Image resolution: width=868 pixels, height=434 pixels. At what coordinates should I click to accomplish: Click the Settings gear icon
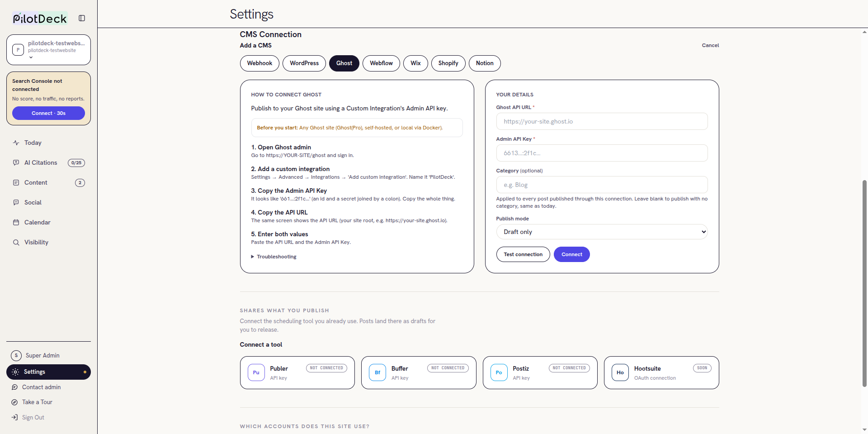click(x=15, y=372)
